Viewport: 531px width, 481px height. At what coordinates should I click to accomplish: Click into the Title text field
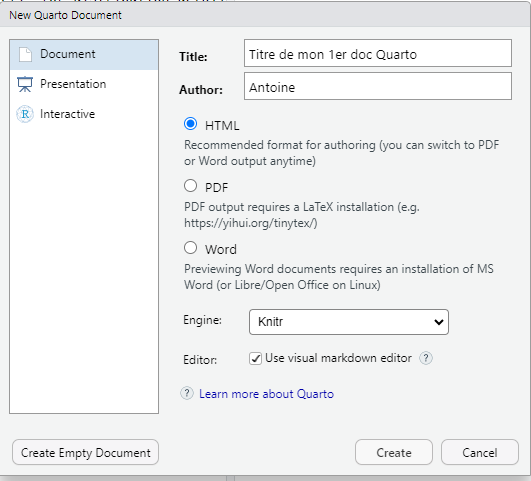click(378, 53)
